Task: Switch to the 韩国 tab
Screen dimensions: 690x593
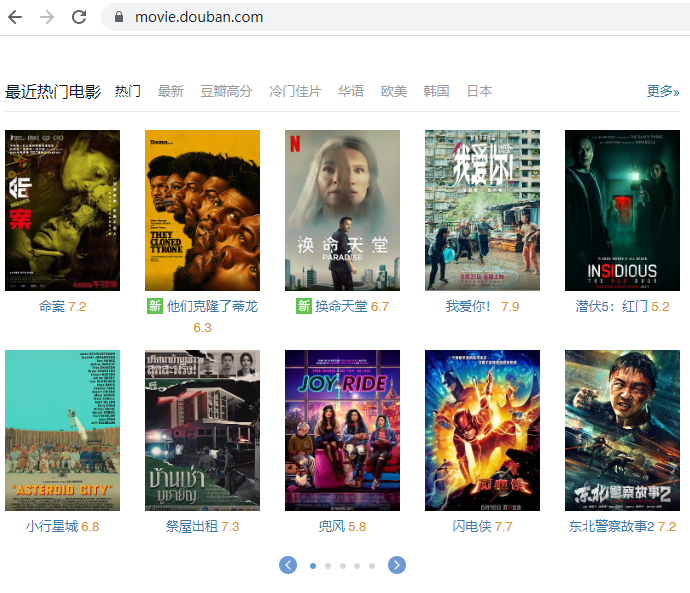Action: pos(436,91)
